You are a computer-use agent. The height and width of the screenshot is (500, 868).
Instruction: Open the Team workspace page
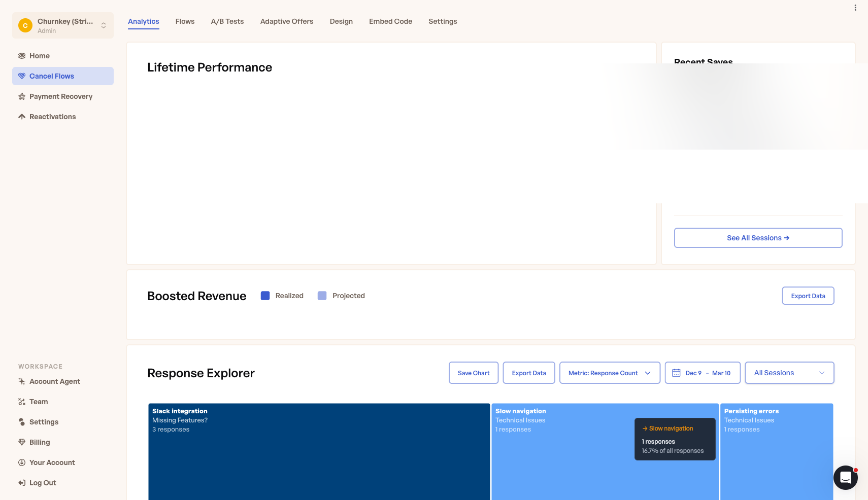pos(39,402)
